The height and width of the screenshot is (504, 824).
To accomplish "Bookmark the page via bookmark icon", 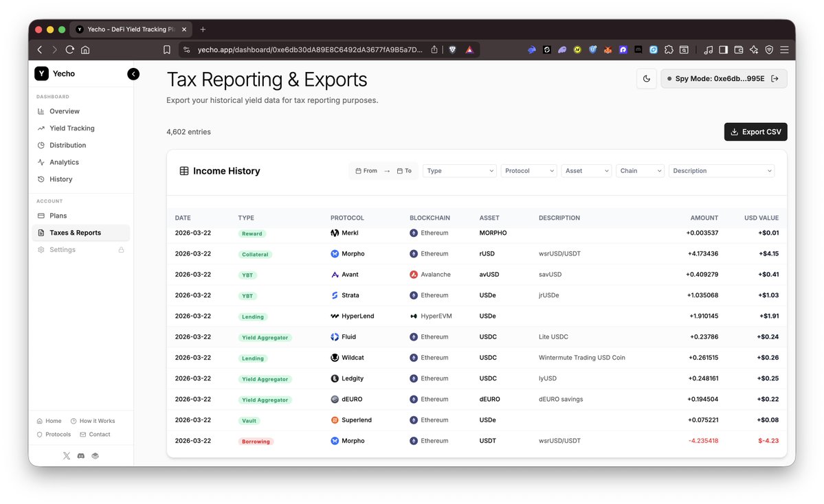I will (166, 50).
